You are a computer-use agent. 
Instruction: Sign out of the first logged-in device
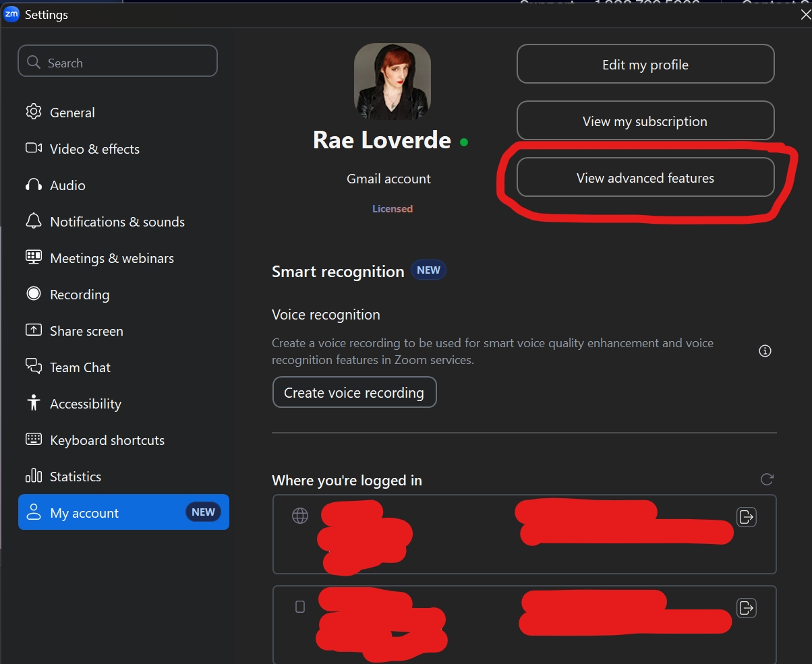click(746, 517)
